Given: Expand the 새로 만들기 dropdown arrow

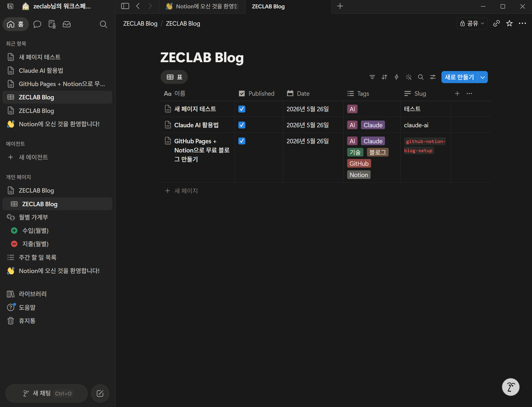Looking at the screenshot, I should pos(483,77).
